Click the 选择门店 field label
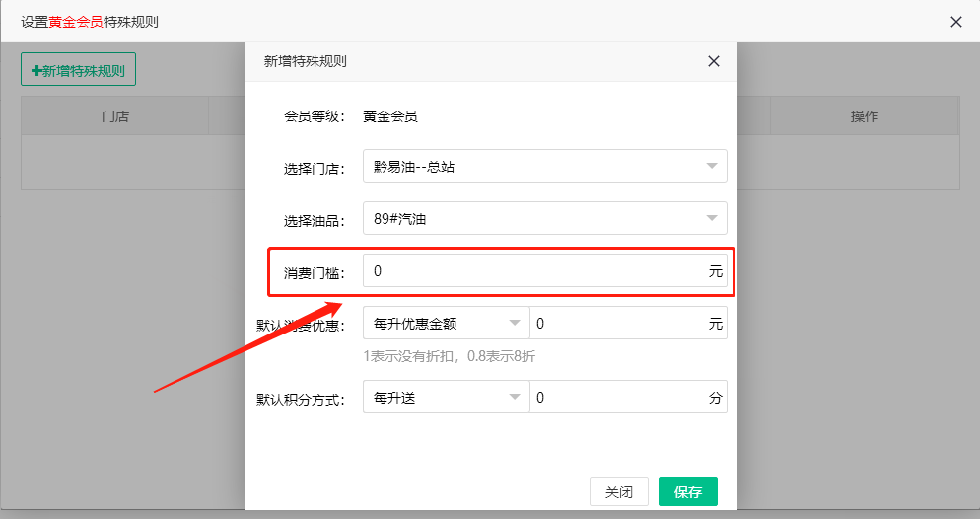 point(314,168)
